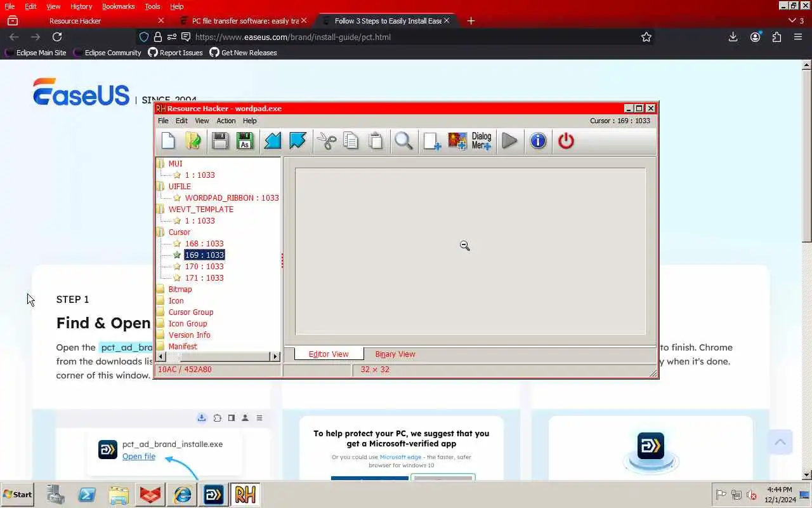
Task: Switch to the PC file transfer software tab
Action: point(244,21)
